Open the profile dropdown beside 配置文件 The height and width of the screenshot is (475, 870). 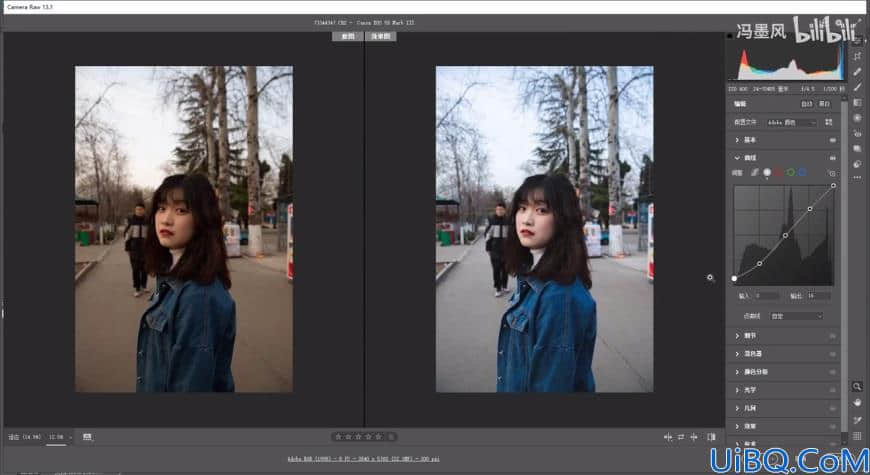[792, 122]
